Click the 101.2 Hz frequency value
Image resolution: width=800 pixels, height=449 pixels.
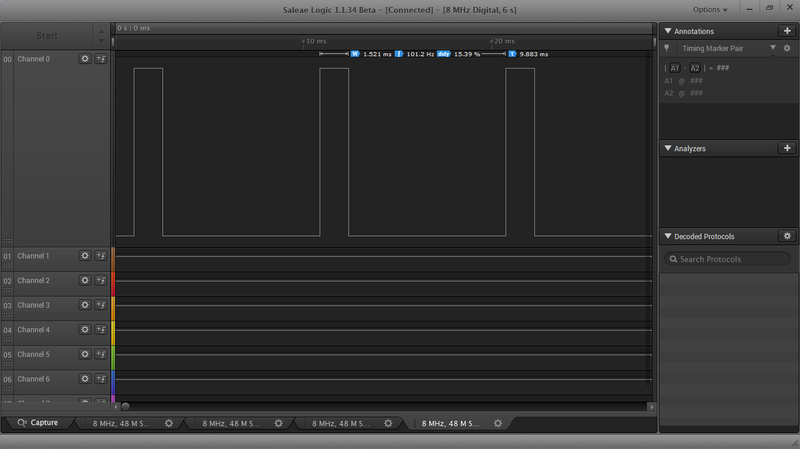click(420, 54)
